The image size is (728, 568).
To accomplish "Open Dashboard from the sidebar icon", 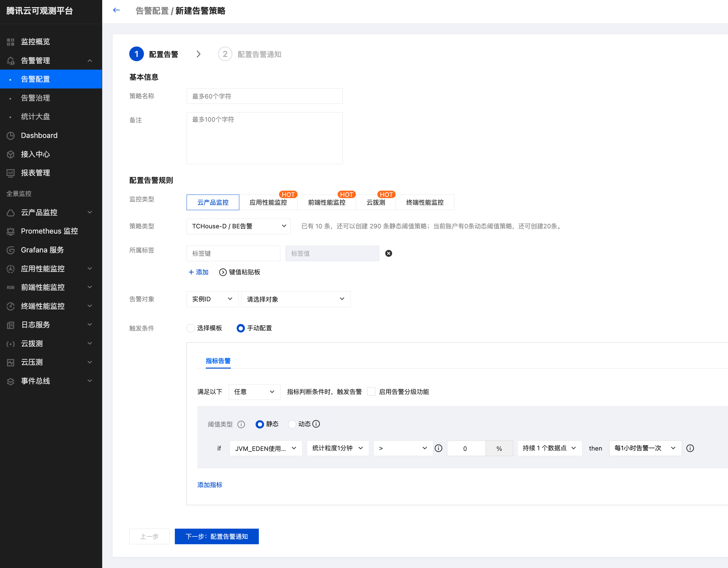I will point(11,136).
